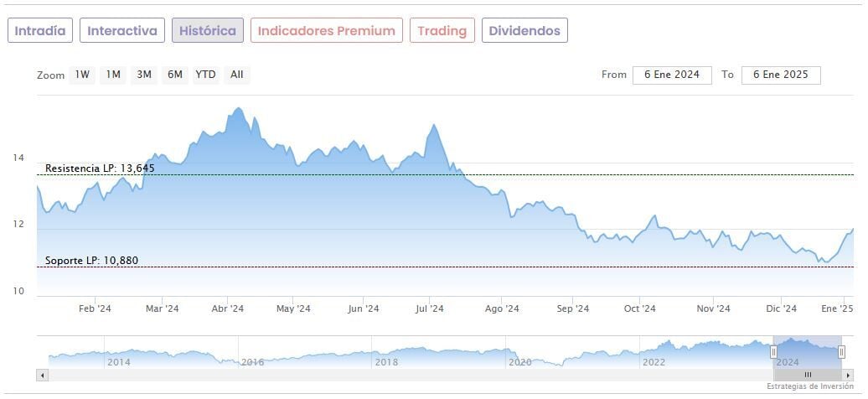Show the Dividendos tab
Image resolution: width=868 pixels, height=399 pixels.
[x=524, y=31]
